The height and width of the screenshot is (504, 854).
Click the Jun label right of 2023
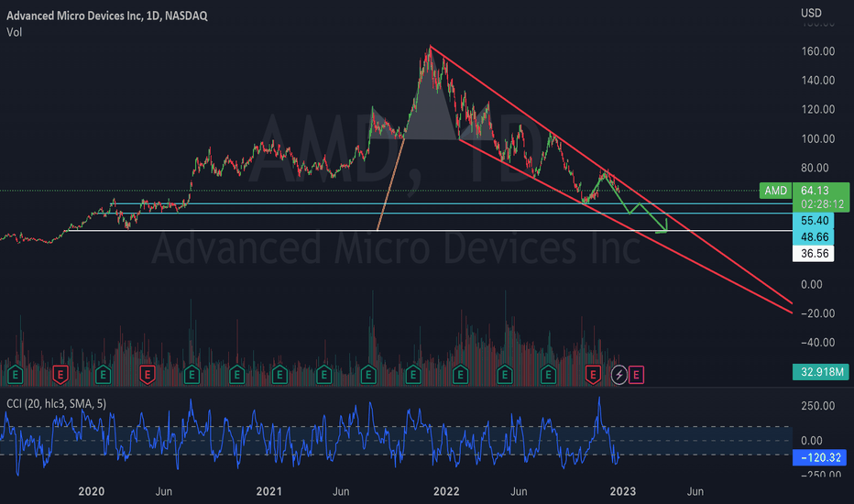click(x=695, y=491)
